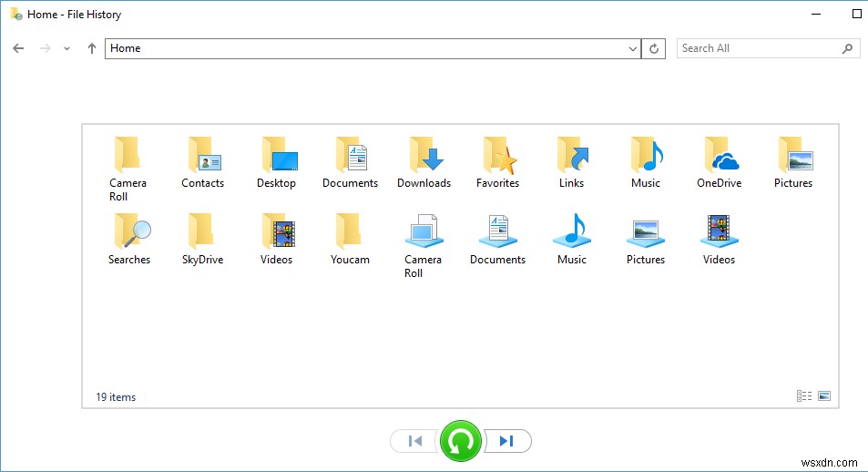The height and width of the screenshot is (472, 868).
Task: Go to the previous backup version
Action: (414, 441)
